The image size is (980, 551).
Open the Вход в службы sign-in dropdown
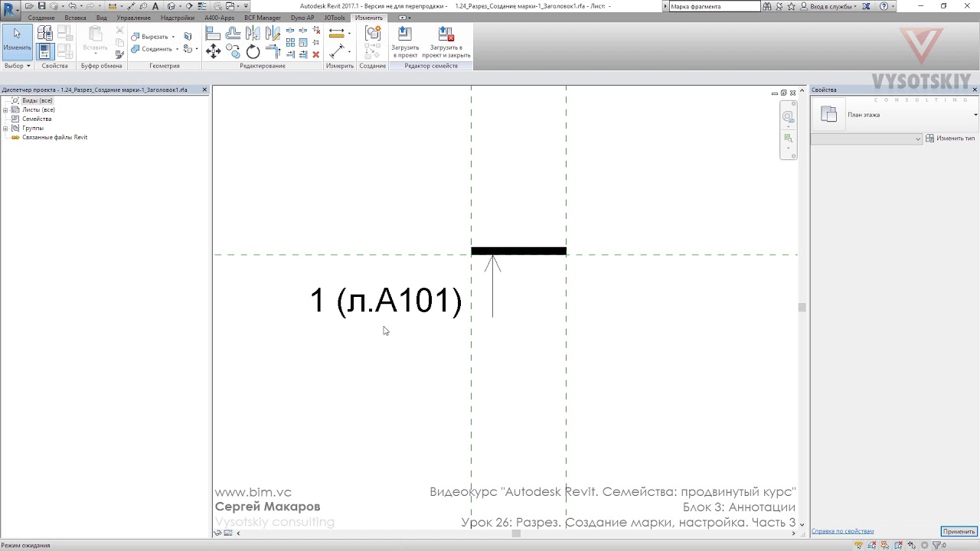(x=856, y=6)
